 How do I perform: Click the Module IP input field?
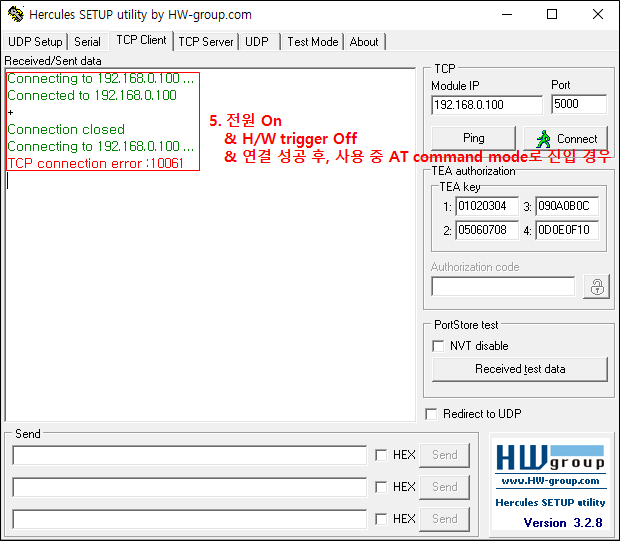[487, 105]
